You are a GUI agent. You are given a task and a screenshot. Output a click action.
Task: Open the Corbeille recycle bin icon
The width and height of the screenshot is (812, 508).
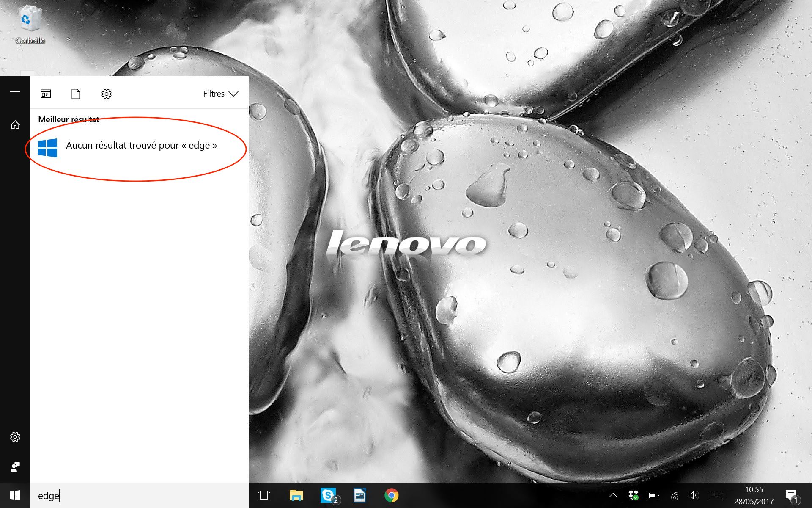[x=30, y=25]
